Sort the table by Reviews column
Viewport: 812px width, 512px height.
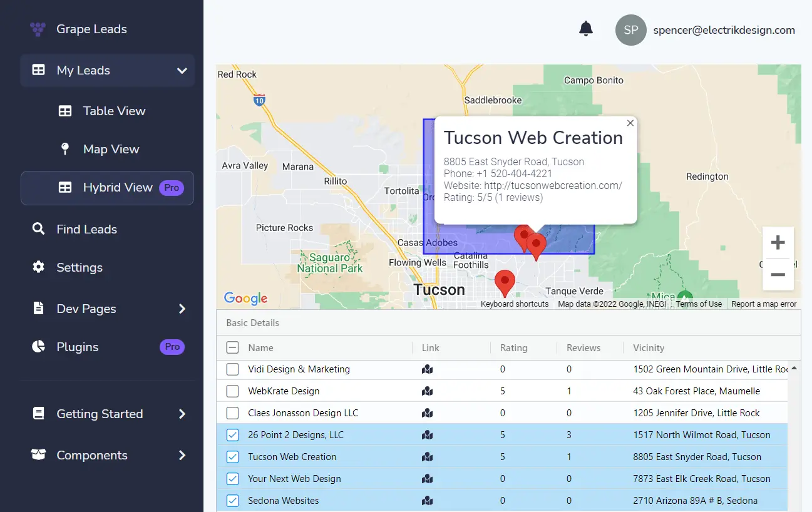[583, 348]
